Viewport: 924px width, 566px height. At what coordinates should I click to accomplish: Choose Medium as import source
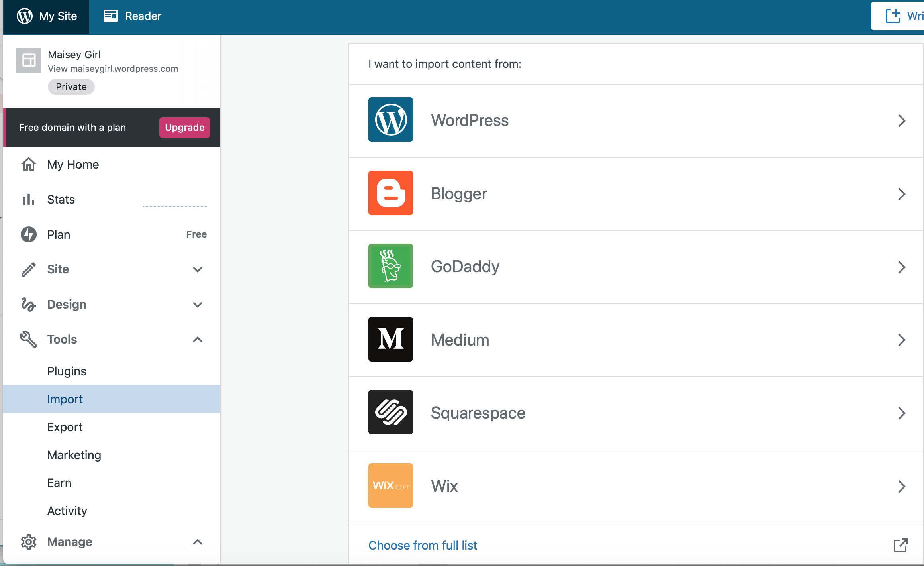[636, 340]
